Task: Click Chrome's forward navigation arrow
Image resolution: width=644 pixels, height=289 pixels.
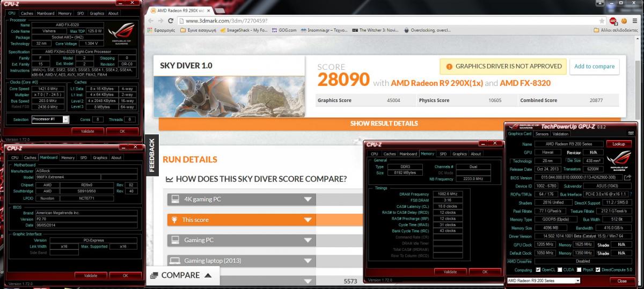Action: coord(160,20)
